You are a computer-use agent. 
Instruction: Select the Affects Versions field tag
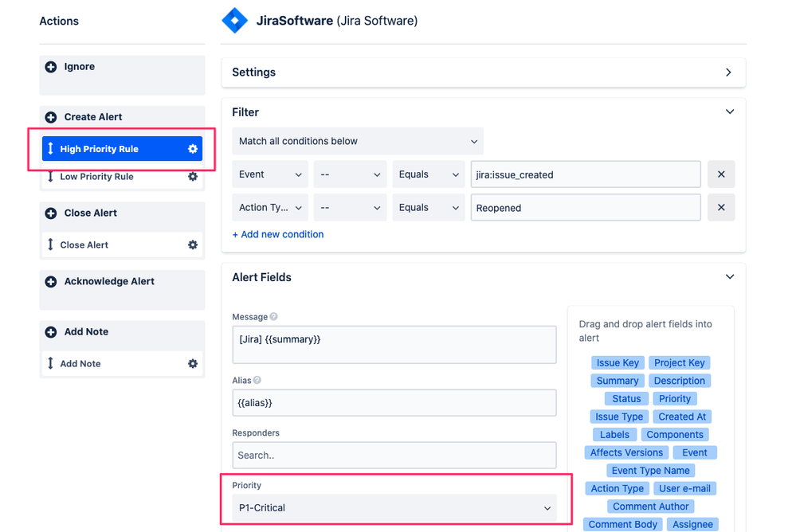point(626,453)
